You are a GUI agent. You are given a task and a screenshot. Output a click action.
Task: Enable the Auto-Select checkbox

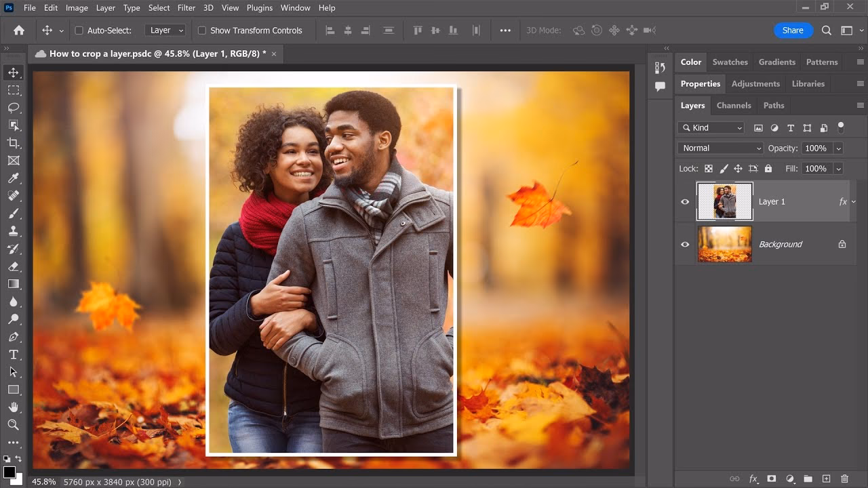pyautogui.click(x=78, y=30)
